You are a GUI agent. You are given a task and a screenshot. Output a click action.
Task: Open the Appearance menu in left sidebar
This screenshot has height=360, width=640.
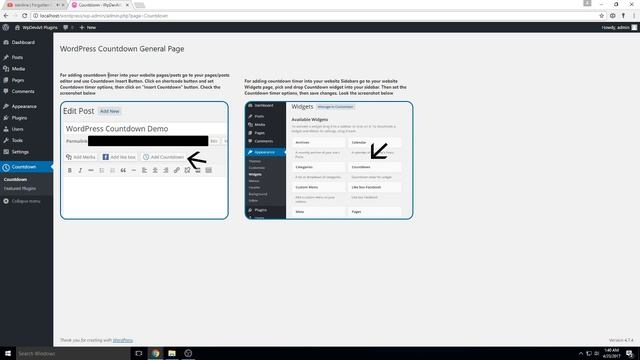(24, 107)
